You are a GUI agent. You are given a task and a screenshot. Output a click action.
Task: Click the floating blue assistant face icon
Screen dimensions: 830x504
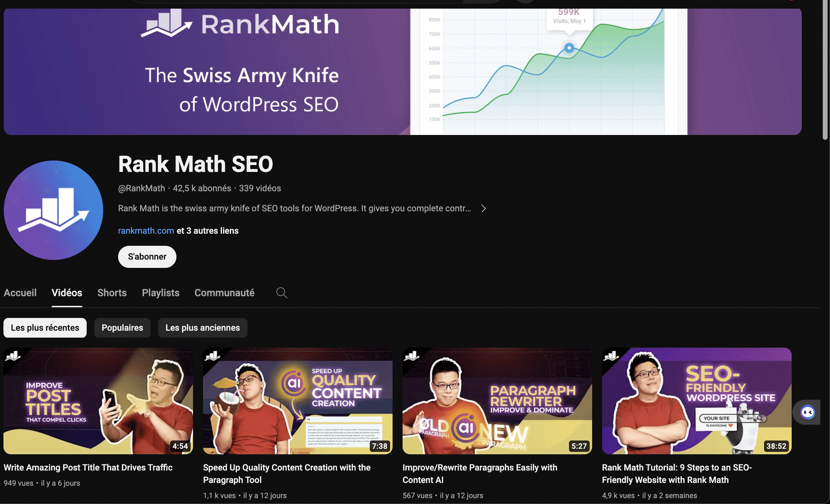coord(808,412)
